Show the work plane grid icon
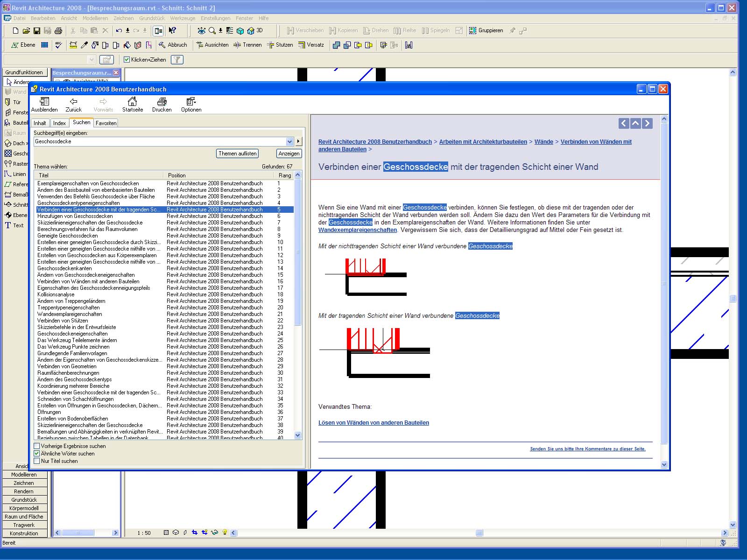747x560 pixels. (44, 45)
